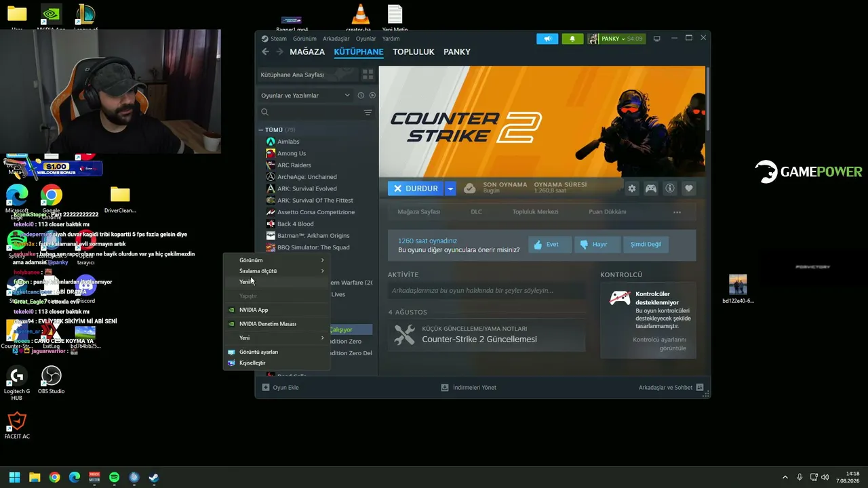Switch to the MAĞAZA tab

[307, 52]
